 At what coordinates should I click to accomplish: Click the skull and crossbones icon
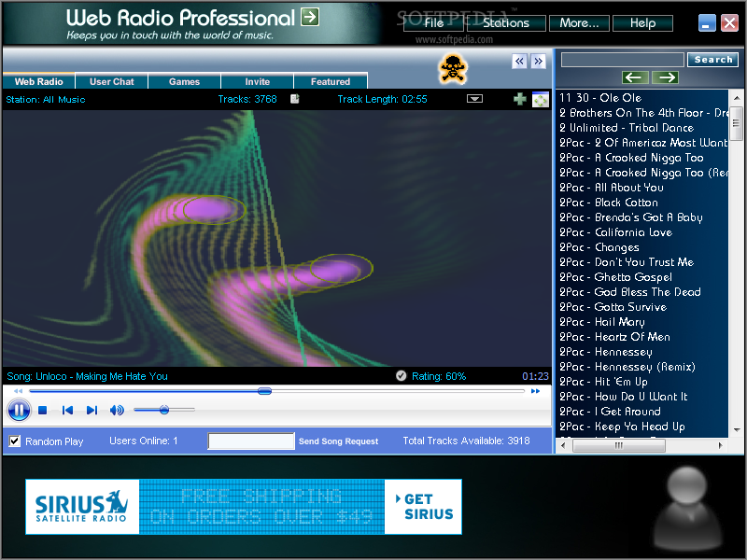point(453,69)
